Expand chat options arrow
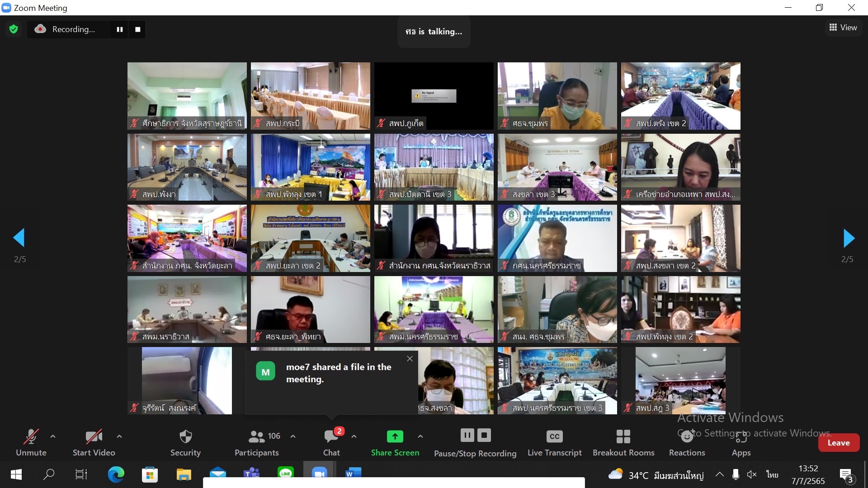Screen dimensions: 868x488 coord(354,436)
